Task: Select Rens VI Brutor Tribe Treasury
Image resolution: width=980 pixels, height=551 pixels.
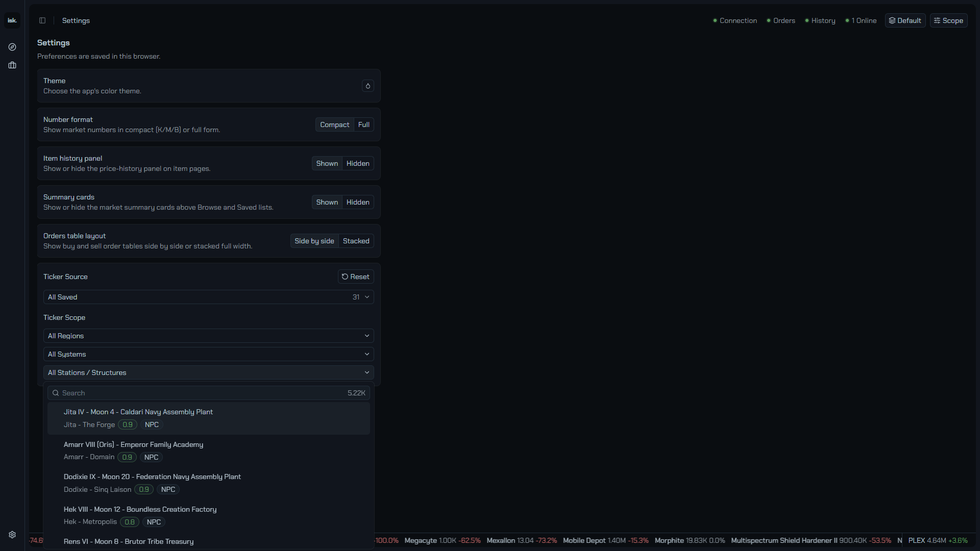Action: click(209, 541)
